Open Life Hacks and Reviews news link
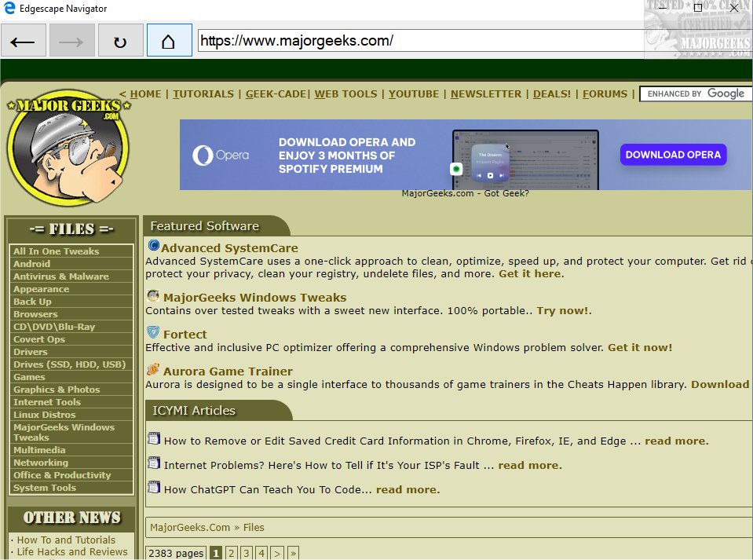This screenshot has width=753, height=560. click(72, 552)
